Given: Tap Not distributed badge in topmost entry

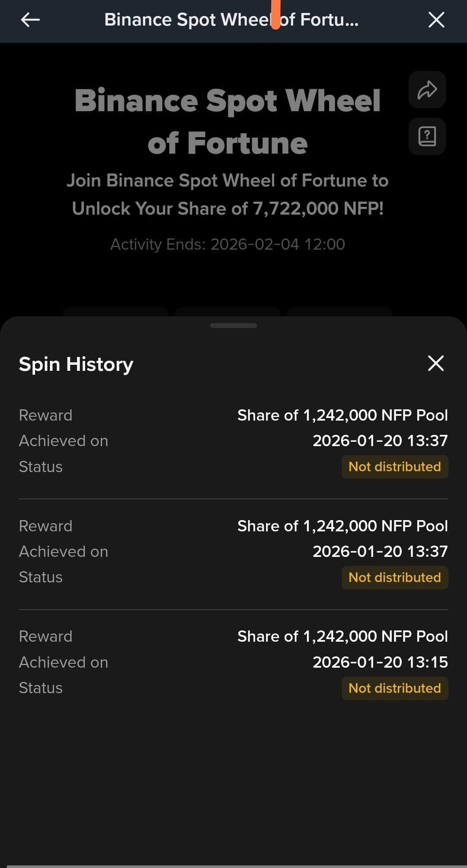Looking at the screenshot, I should coord(395,467).
